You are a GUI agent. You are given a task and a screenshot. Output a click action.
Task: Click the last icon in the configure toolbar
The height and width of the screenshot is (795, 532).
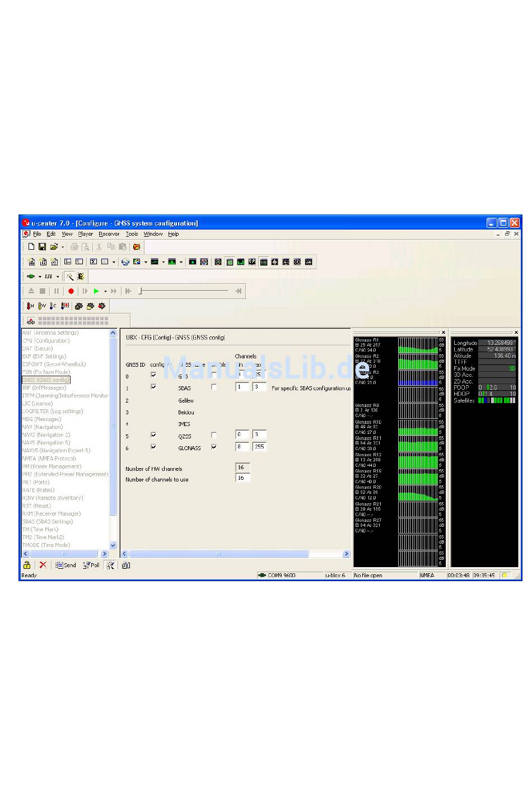126,565
